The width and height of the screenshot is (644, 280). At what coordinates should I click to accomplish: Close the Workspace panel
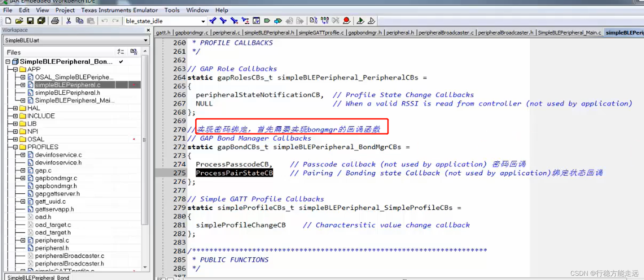tap(148, 30)
